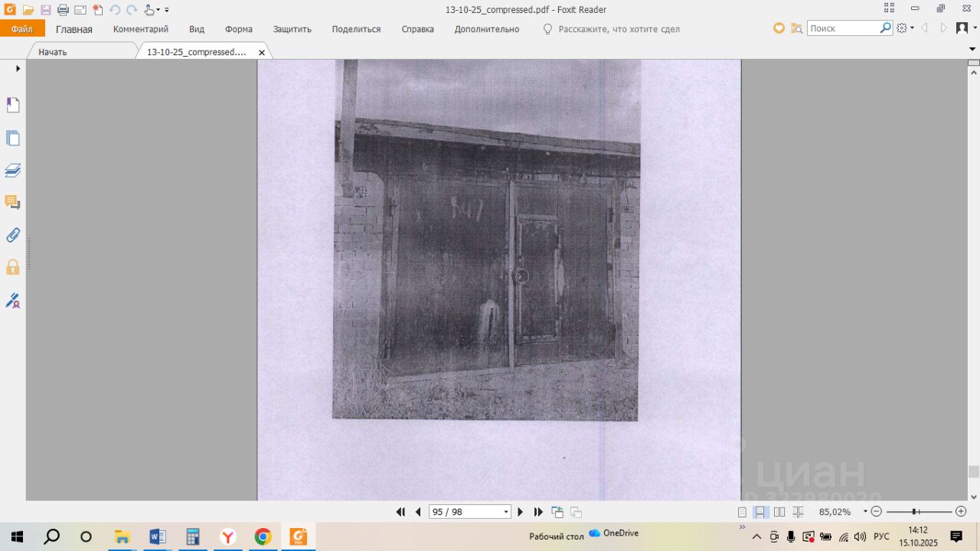The width and height of the screenshot is (980, 551).
Task: Open Google Chrome from the taskbar
Action: [263, 536]
